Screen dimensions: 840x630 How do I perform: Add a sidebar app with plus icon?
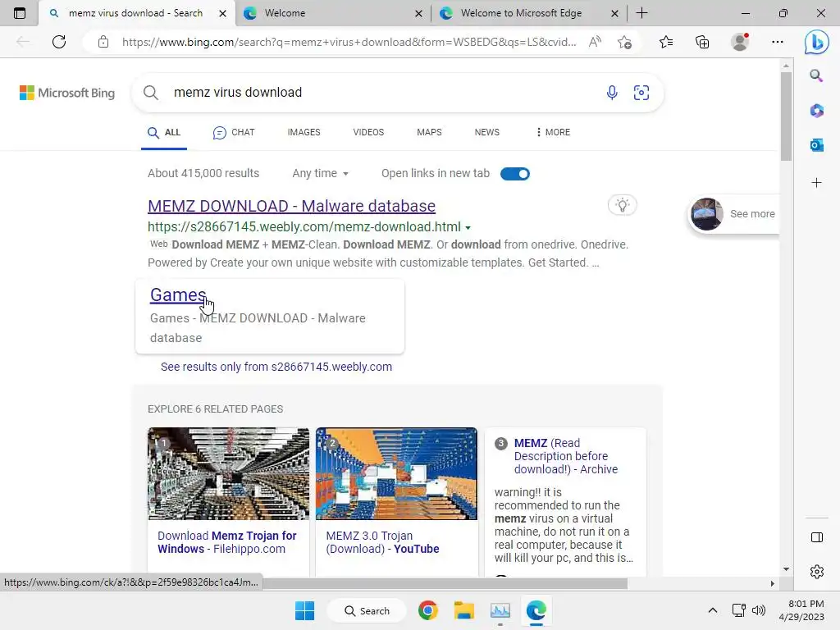[x=816, y=183]
